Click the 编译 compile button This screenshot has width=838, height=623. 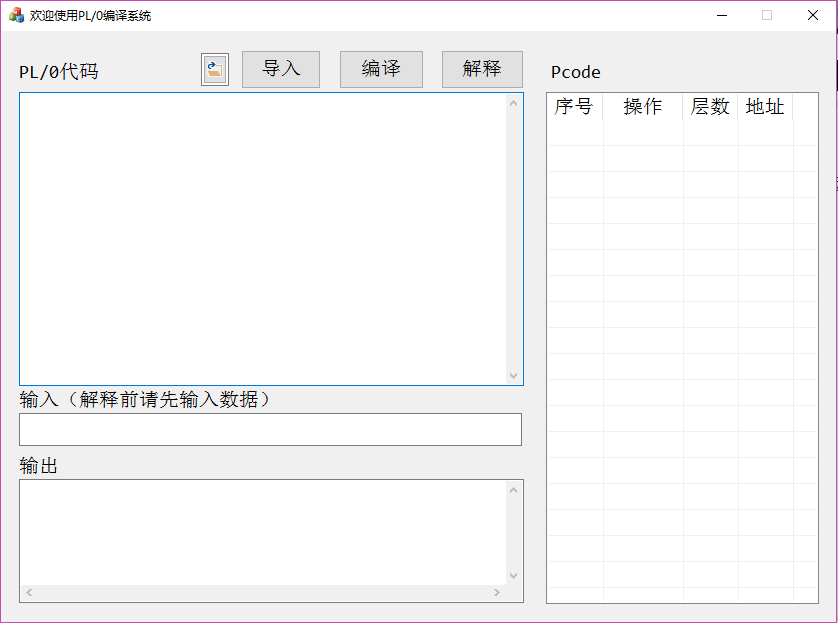pos(381,69)
